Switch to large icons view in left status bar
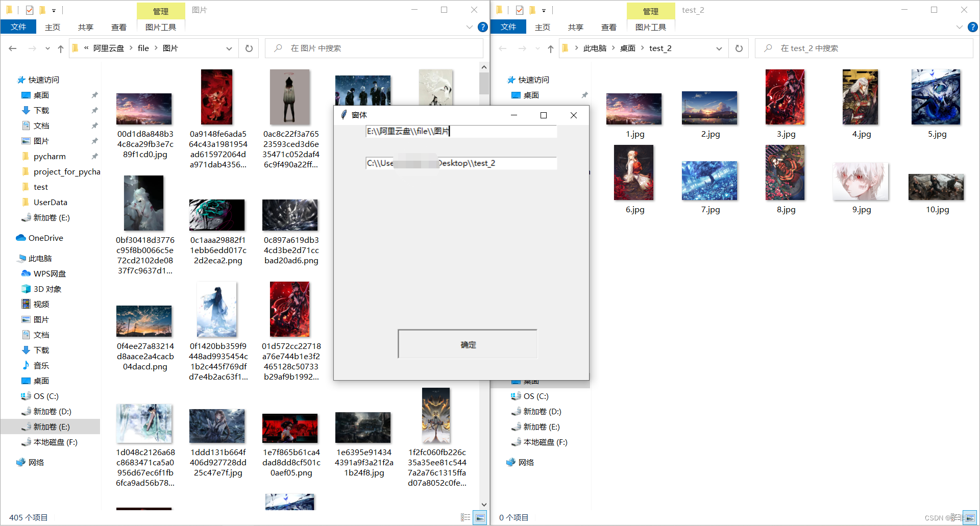980x526 pixels. pyautogui.click(x=480, y=517)
